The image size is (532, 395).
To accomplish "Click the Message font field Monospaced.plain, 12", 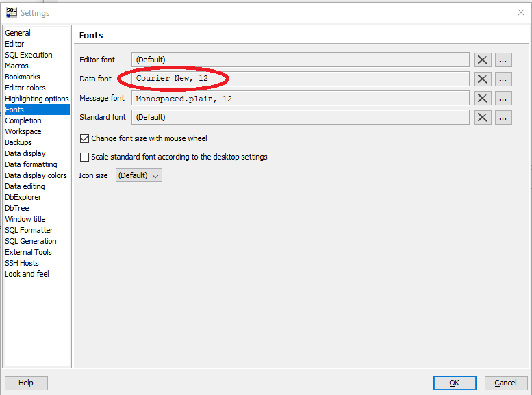I will (301, 98).
